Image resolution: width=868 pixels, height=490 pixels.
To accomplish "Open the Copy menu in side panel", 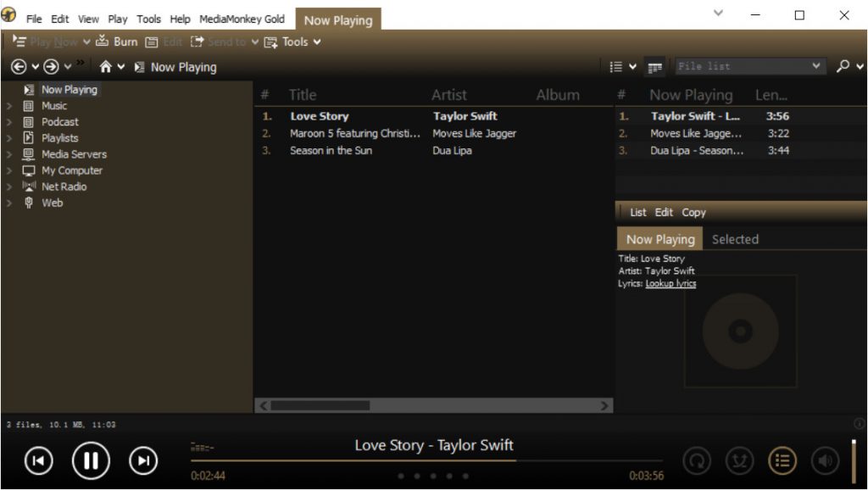I will coord(693,213).
